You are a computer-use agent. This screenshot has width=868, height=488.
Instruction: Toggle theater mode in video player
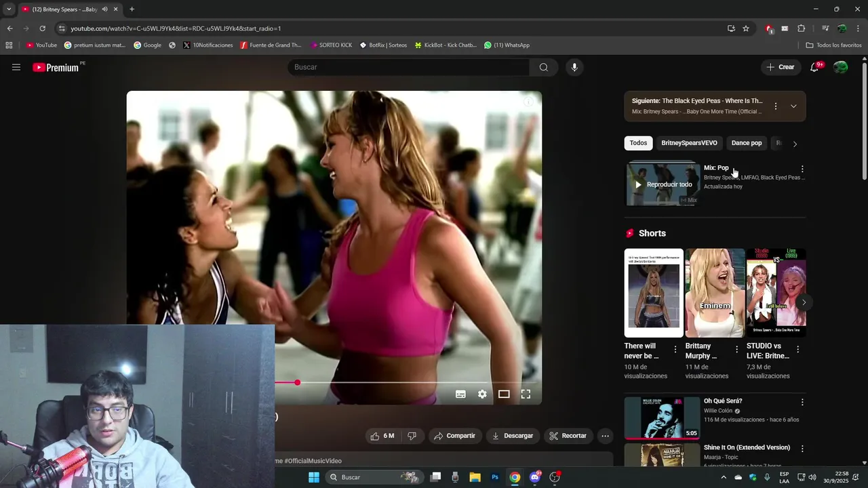[x=504, y=394]
